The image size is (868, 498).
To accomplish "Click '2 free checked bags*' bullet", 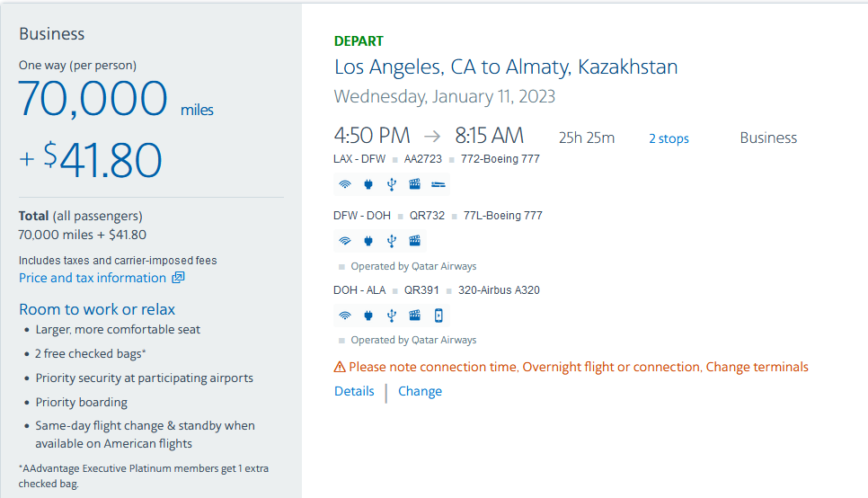I will (x=91, y=353).
